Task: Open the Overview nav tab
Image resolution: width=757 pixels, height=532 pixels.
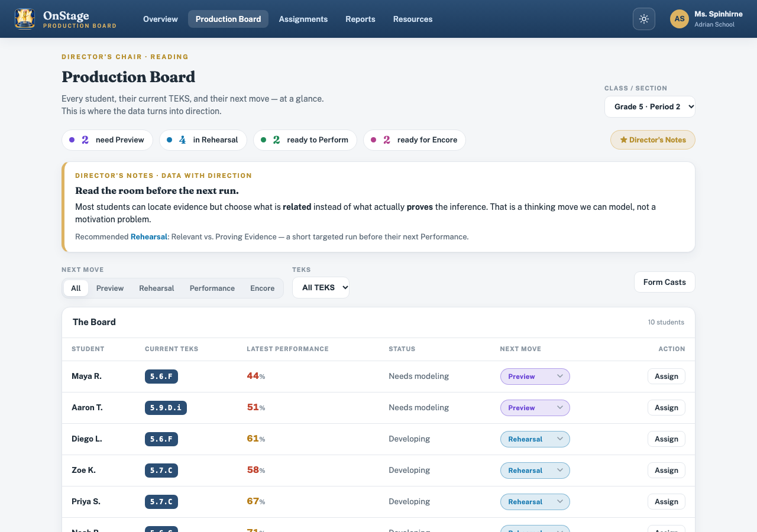Action: coord(160,19)
